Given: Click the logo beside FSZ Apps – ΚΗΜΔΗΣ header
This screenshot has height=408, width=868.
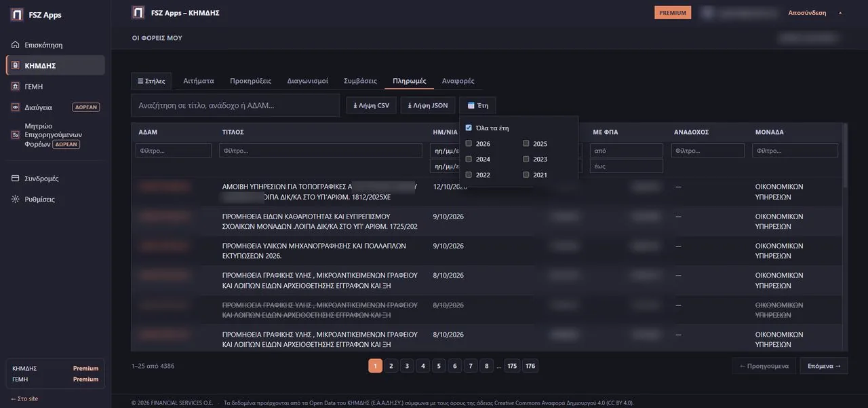Looking at the screenshot, I should [x=138, y=12].
